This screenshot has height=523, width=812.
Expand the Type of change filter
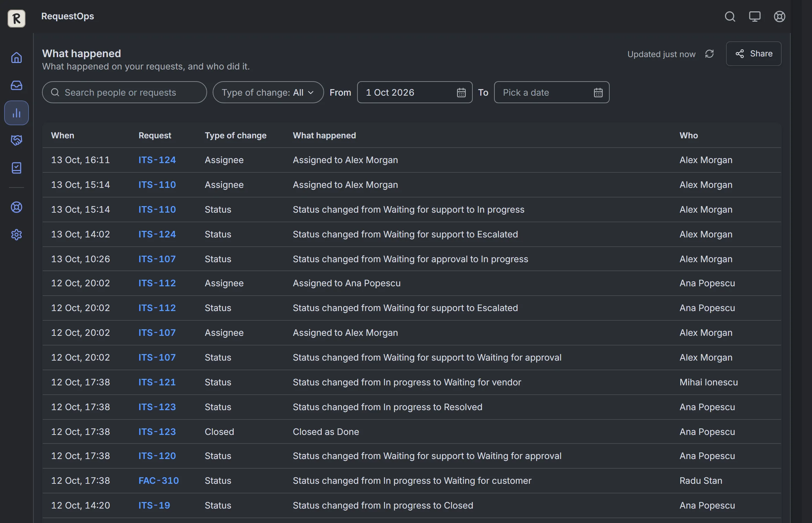(268, 92)
